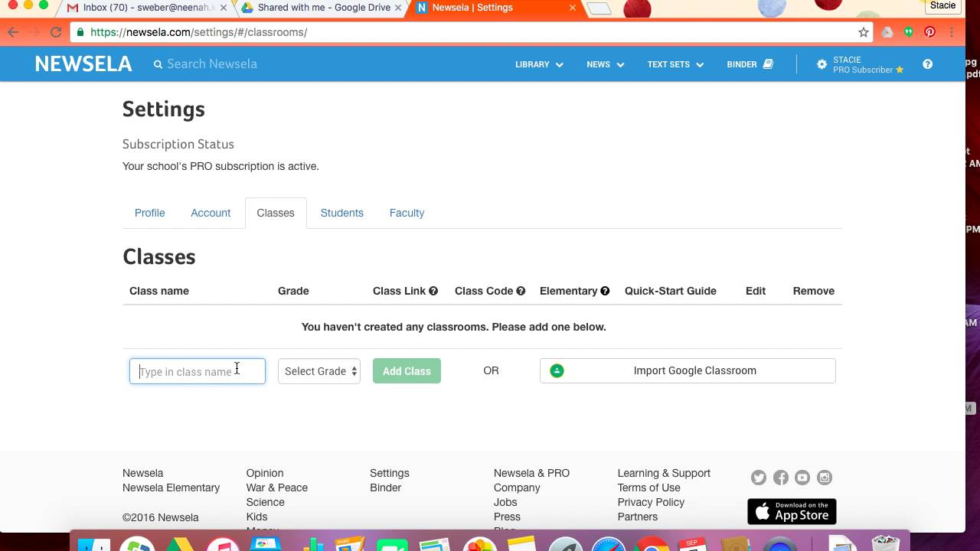
Task: Open Science footer link
Action: click(266, 502)
